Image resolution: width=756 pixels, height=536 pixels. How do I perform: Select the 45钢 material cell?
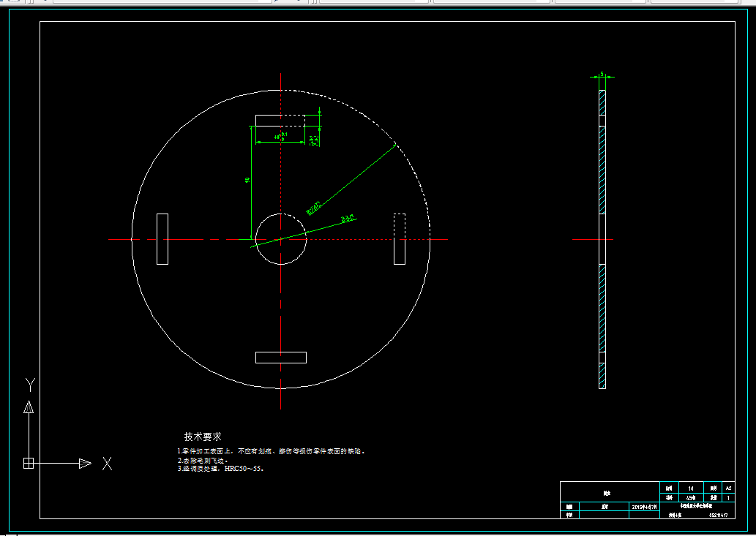click(x=691, y=498)
